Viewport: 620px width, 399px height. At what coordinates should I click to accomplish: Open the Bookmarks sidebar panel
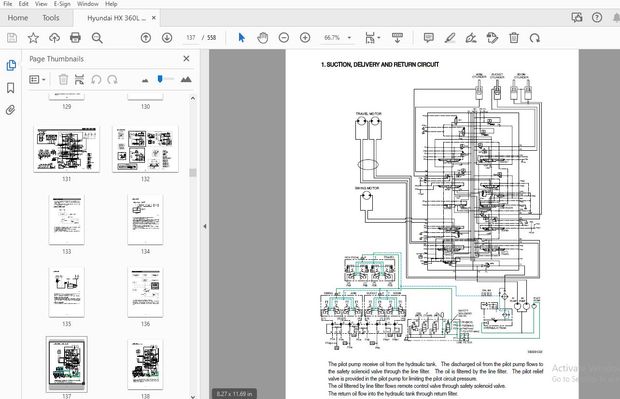point(11,88)
